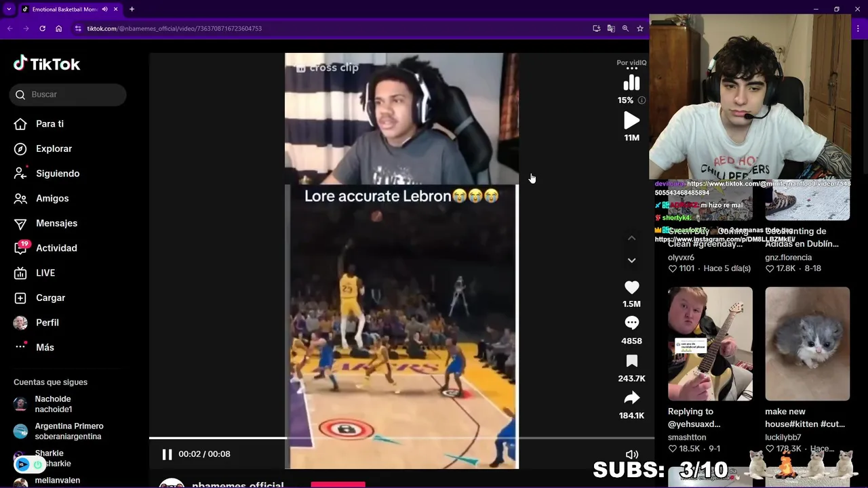The height and width of the screenshot is (488, 868).
Task: Seek on the video progress bar
Action: click(401, 438)
